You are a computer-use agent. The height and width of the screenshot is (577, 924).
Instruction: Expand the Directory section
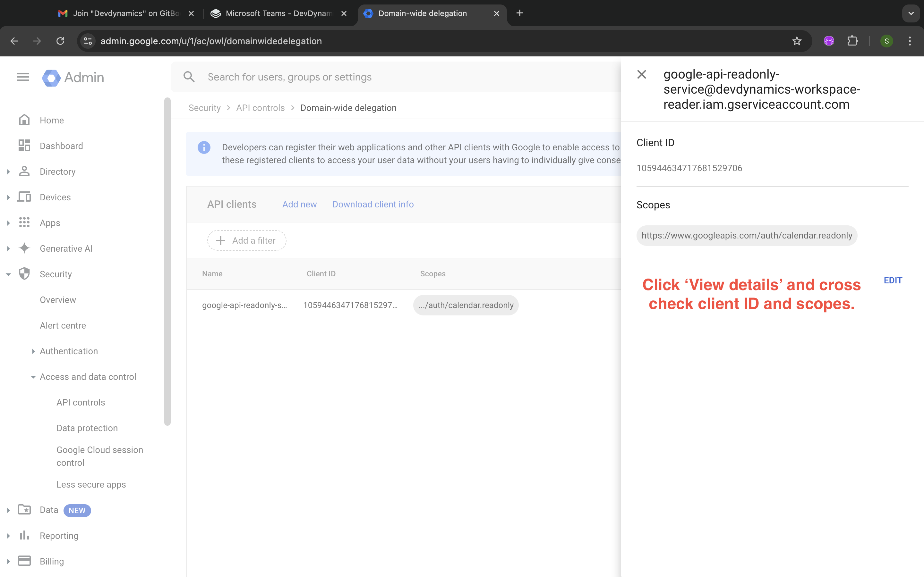[x=8, y=172]
